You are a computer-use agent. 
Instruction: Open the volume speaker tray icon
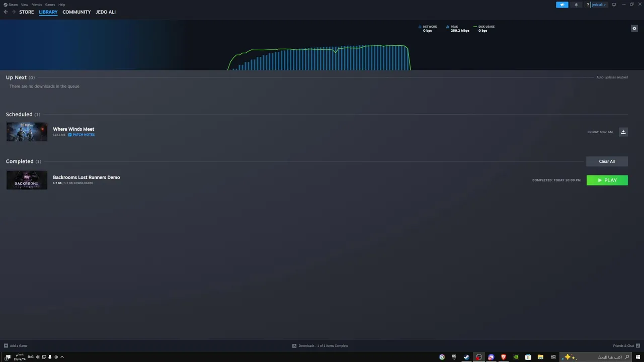tap(38, 357)
